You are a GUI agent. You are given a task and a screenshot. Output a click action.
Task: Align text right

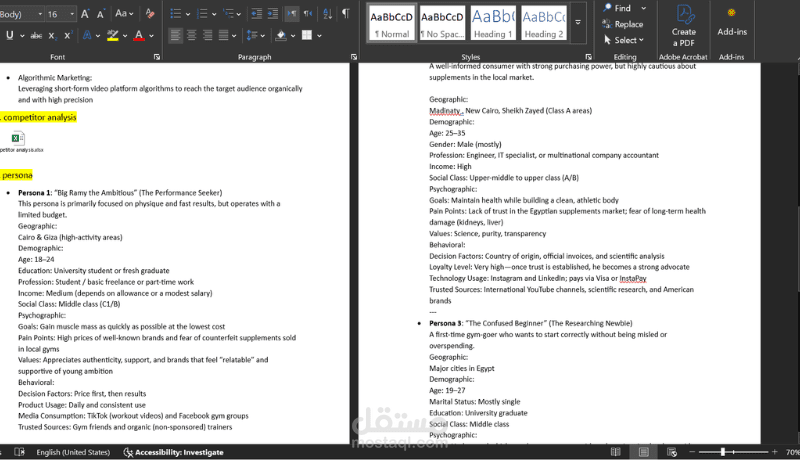tap(207, 35)
